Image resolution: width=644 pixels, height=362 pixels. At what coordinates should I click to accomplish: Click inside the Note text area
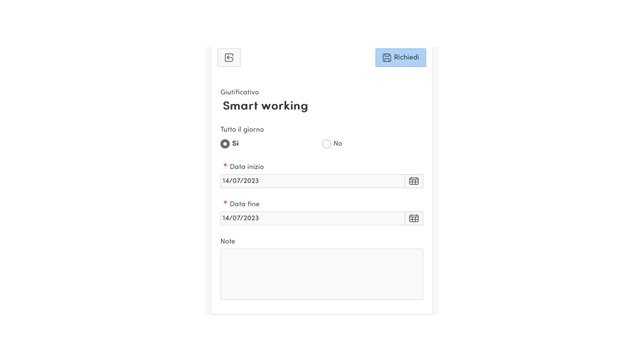point(322,274)
